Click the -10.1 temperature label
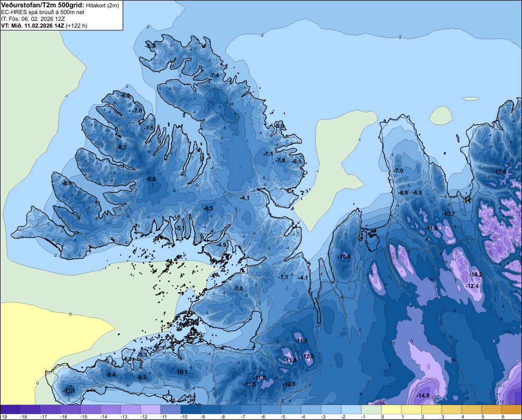 (x=182, y=372)
